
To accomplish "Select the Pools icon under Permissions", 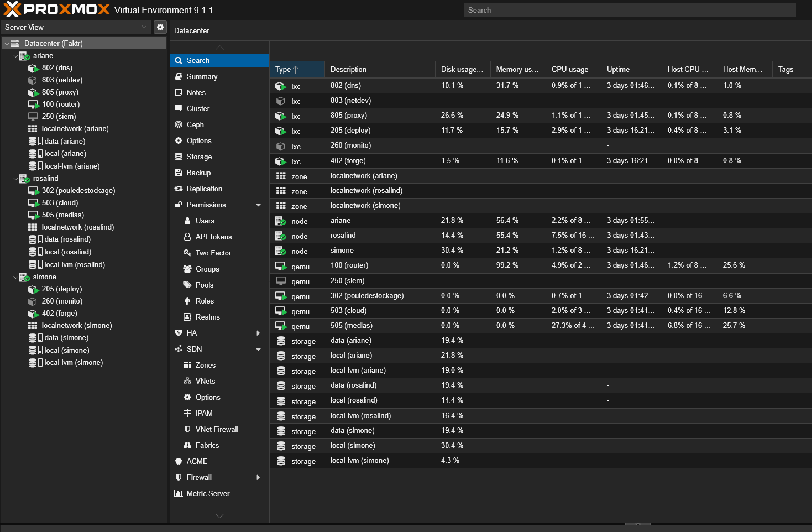I will click(x=188, y=285).
